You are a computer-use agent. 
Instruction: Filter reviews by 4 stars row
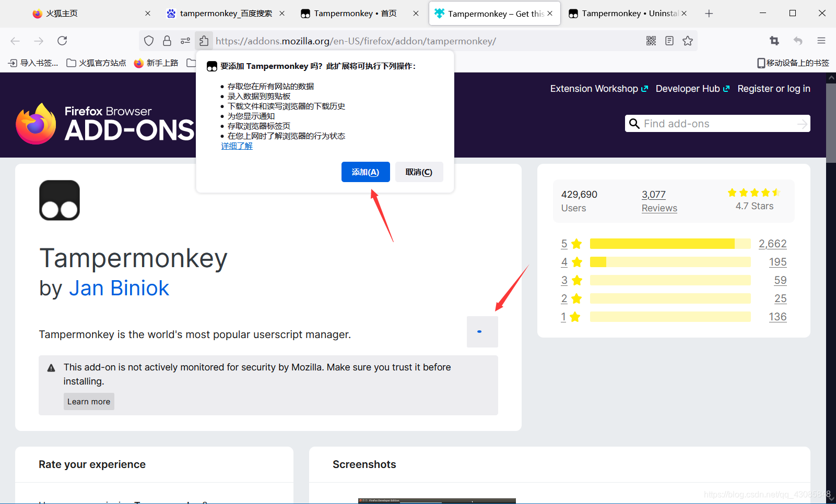(x=674, y=262)
